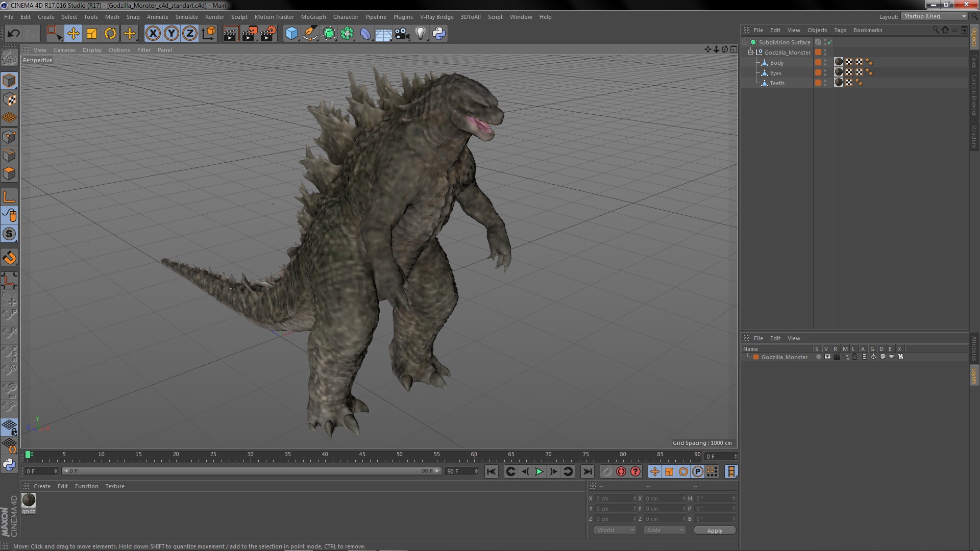Open material manager Texture menu
980x551 pixels.
115,486
